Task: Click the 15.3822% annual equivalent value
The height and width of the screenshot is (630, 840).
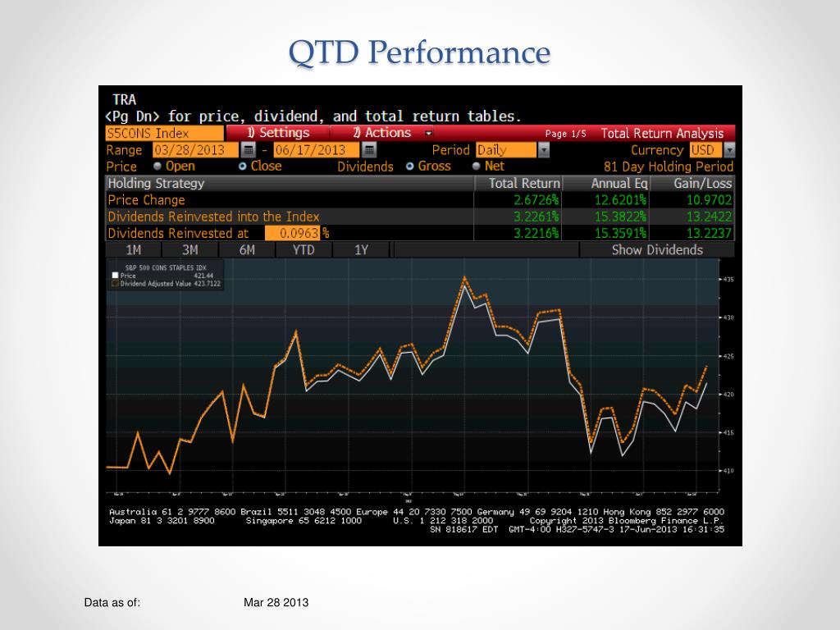Action: (620, 217)
